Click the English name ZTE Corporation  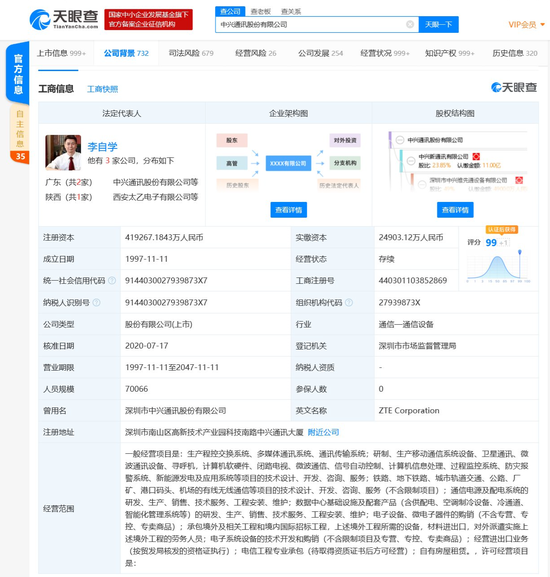tap(409, 411)
